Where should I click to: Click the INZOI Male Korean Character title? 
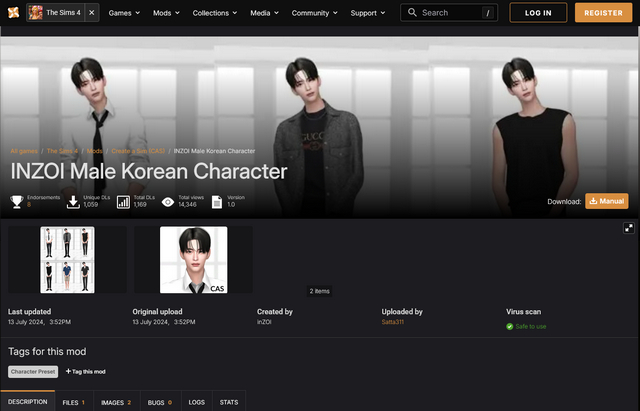click(149, 171)
